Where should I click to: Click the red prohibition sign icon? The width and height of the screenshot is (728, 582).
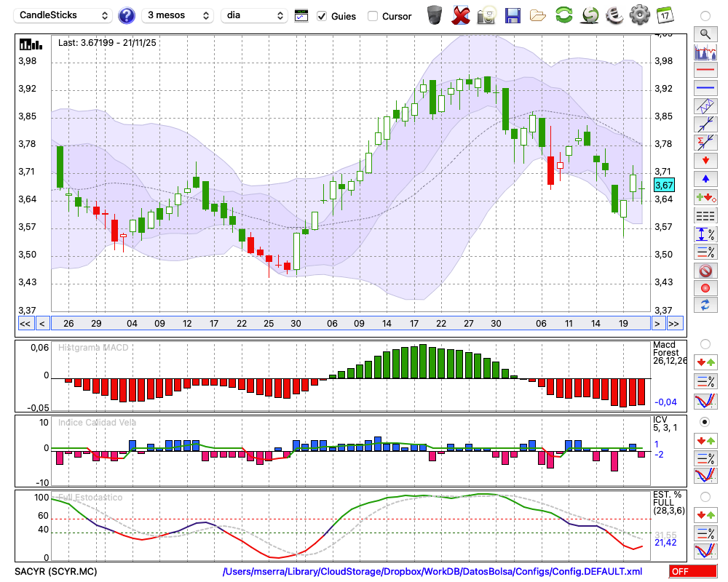(x=705, y=270)
